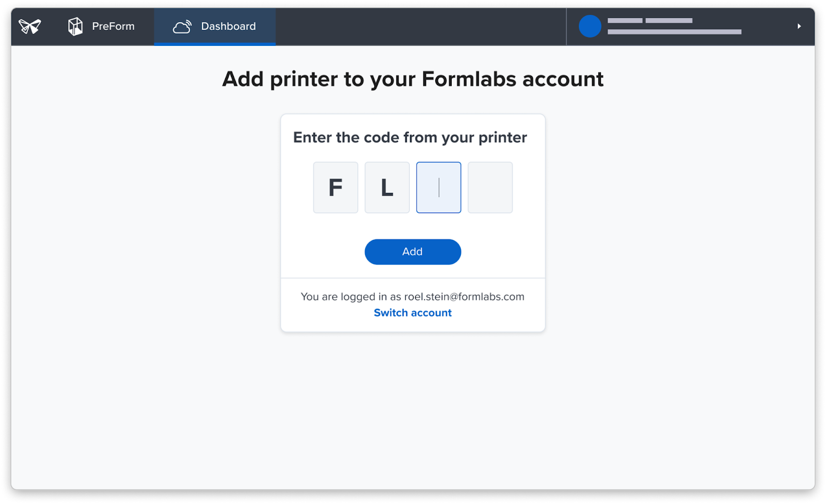826x504 pixels.
Task: Select the code box showing L
Action: tap(387, 187)
